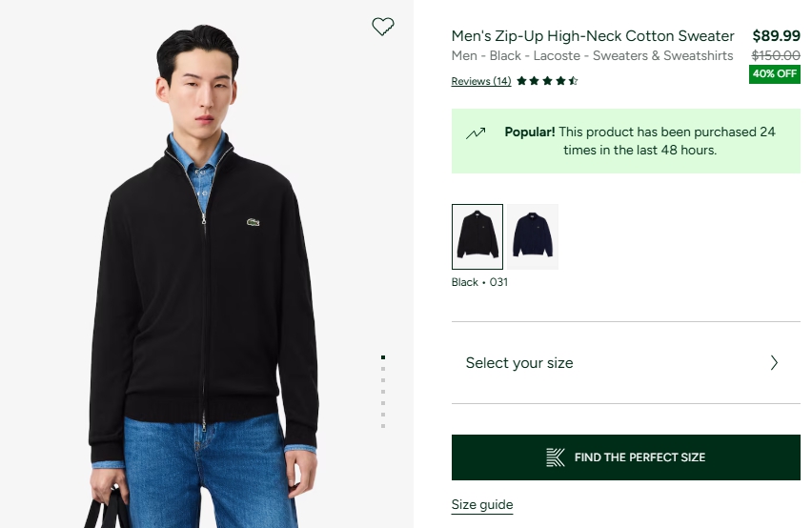Open the 'Select your size' selector
The width and height of the screenshot is (812, 528).
(x=519, y=363)
